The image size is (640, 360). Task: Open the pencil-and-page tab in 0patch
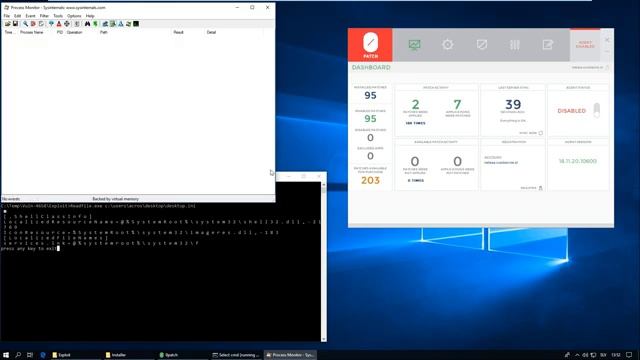click(548, 44)
